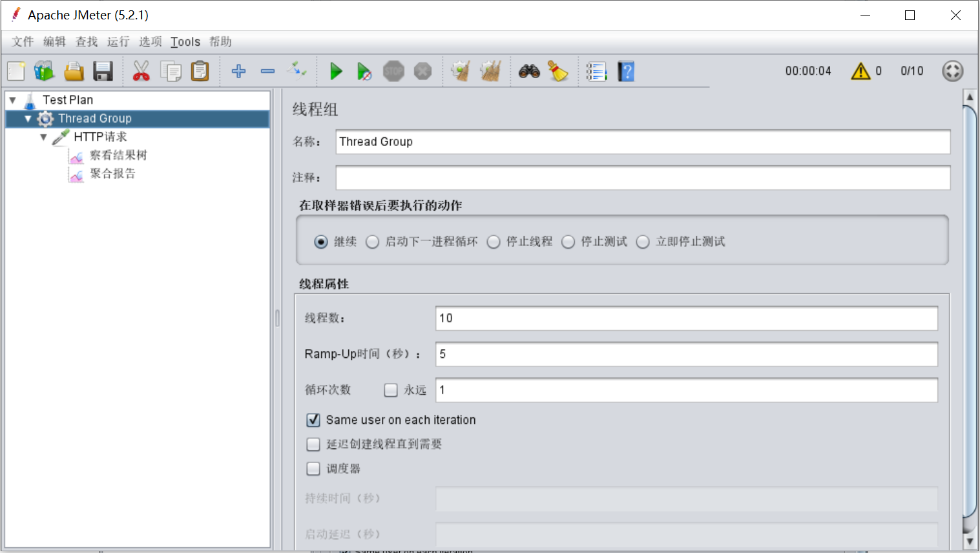Image resolution: width=980 pixels, height=553 pixels.
Task: Enable 延迟创建线程直到需要 checkbox
Action: point(313,444)
